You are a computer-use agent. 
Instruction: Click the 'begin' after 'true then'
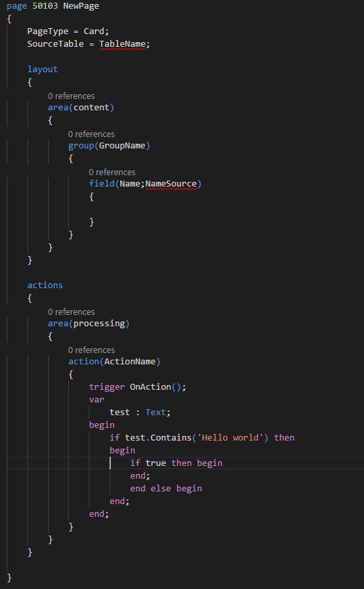tap(210, 463)
